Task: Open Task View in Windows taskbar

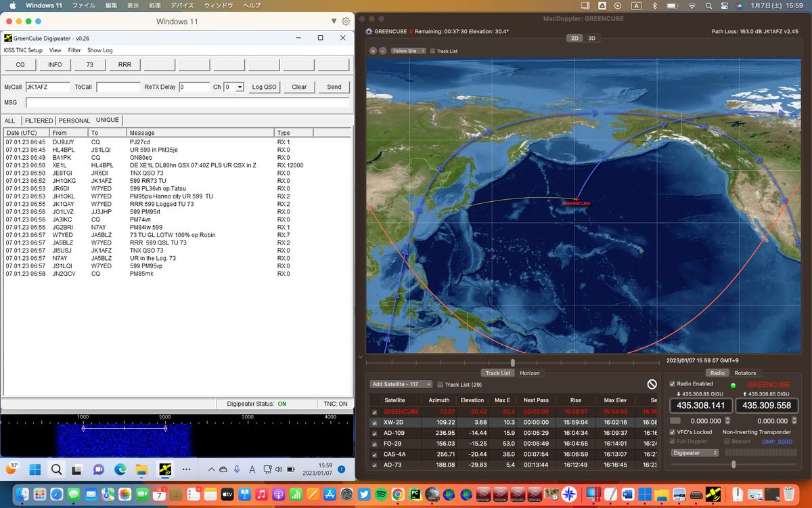Action: click(x=77, y=469)
